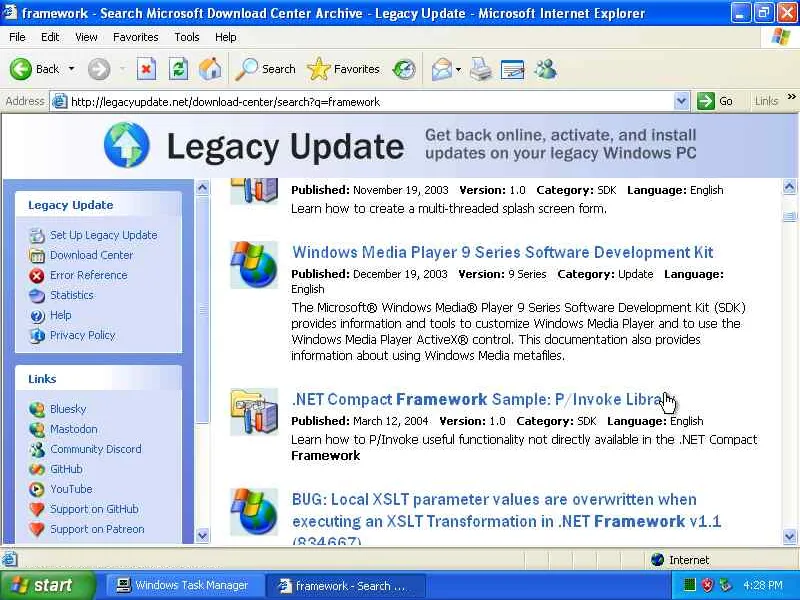Refresh the page with green arrows icon
This screenshot has height=600, width=800.
(x=179, y=69)
